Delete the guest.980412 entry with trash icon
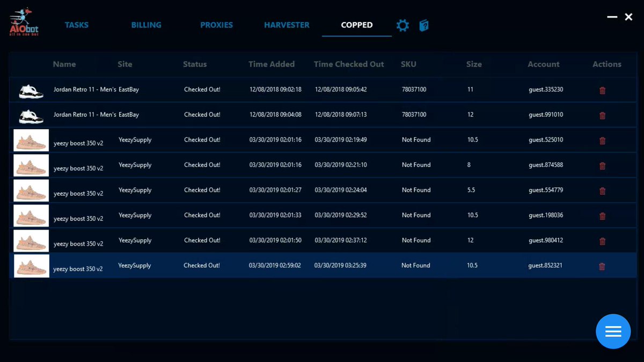The height and width of the screenshot is (362, 644). [x=602, y=241]
